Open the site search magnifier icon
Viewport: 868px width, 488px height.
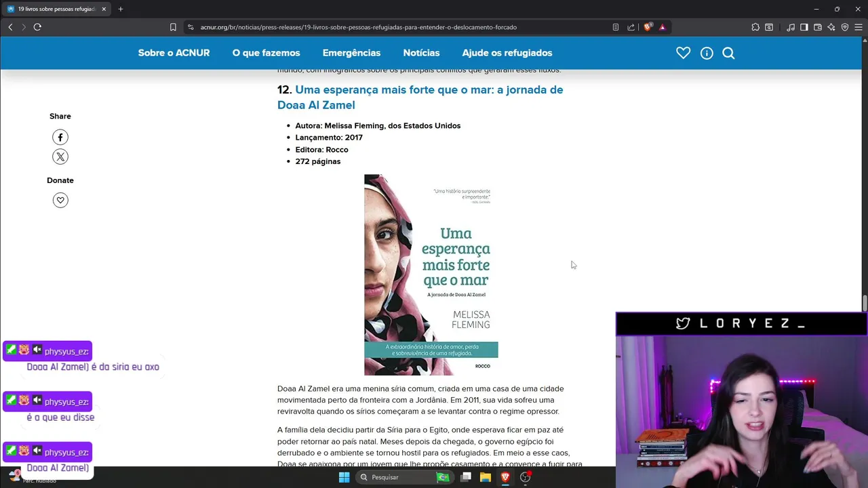pos(728,53)
